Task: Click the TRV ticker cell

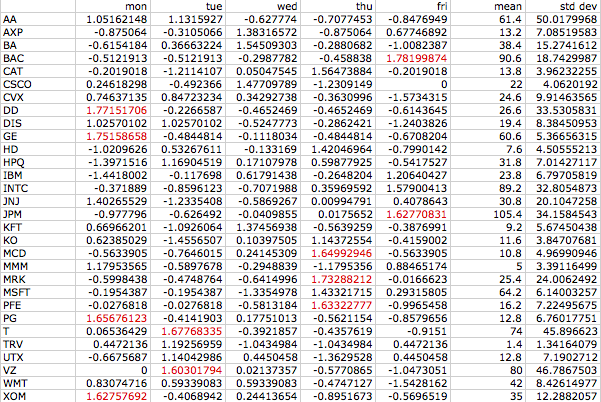Action: (x=38, y=345)
